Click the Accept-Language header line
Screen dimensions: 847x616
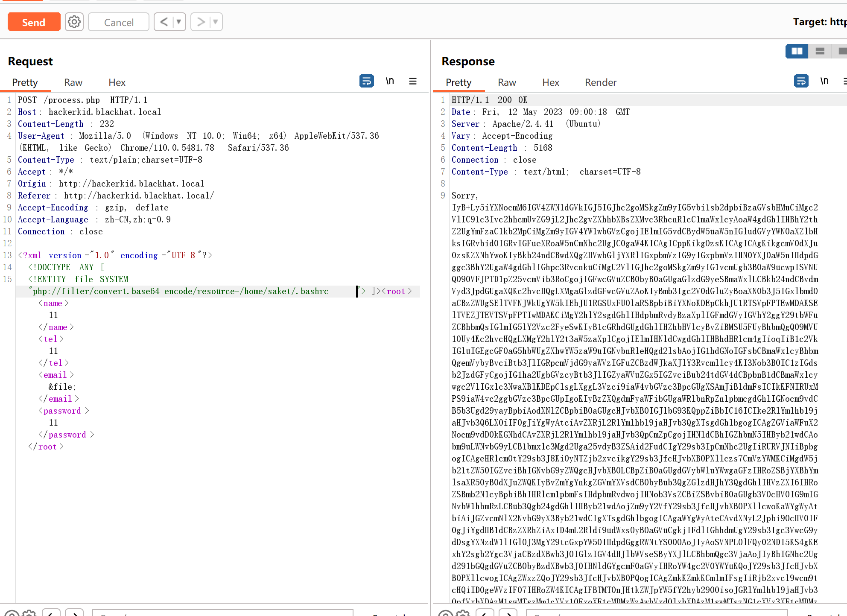[x=94, y=219]
